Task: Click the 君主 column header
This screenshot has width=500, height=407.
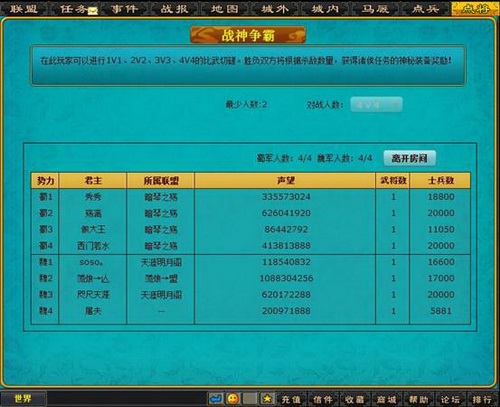Action: (x=93, y=181)
